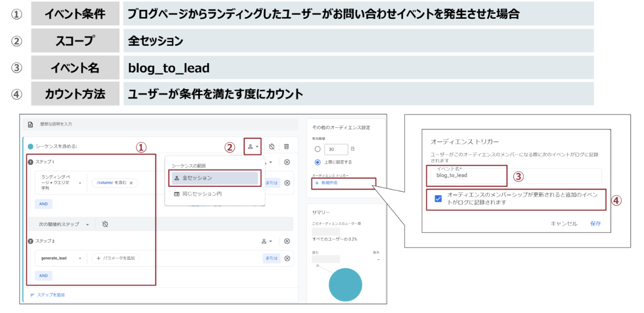Click the timer icon beside 次の間接的ステップ
644x313 pixels.
pyautogui.click(x=105, y=224)
